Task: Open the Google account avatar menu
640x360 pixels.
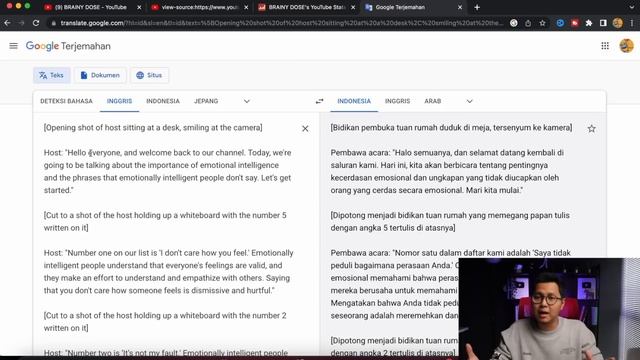Action: [626, 46]
